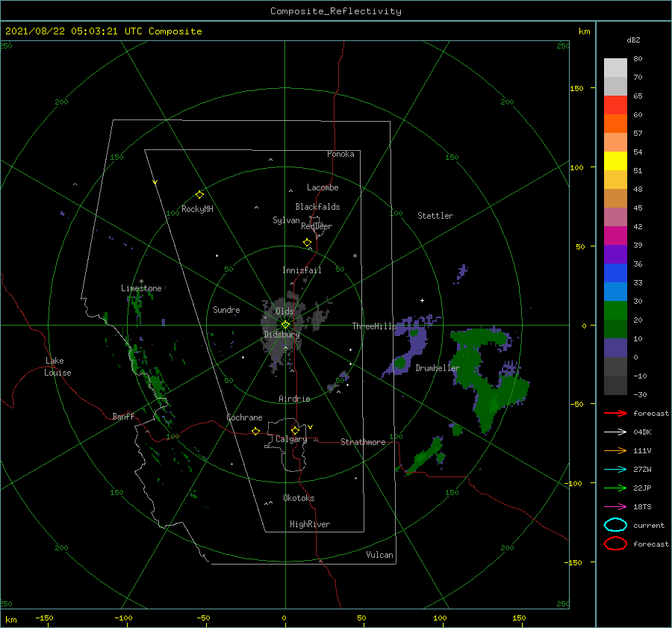Click the 150 tick label on bottom axis
This screenshot has height=628, width=672.
coord(519,618)
